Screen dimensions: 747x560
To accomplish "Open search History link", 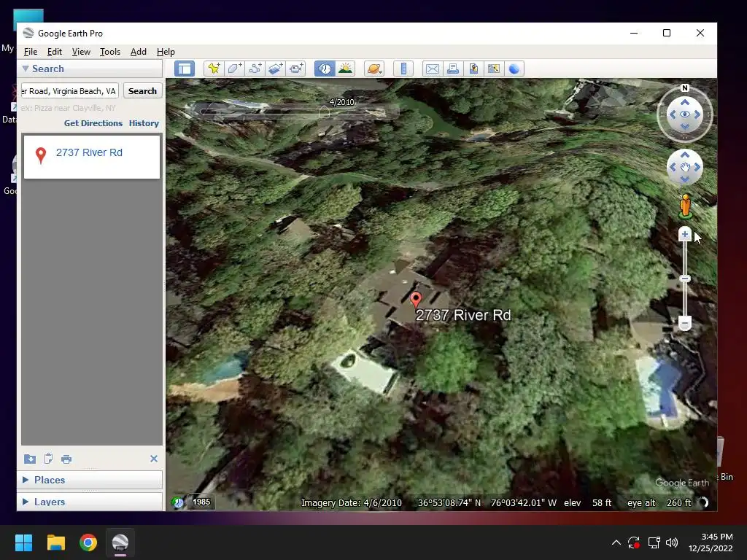I will [144, 122].
